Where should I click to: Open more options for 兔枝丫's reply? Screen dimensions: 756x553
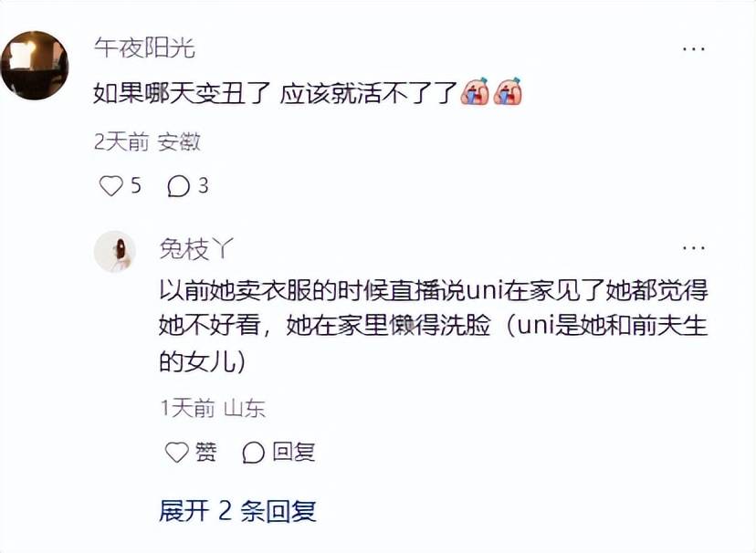click(694, 248)
